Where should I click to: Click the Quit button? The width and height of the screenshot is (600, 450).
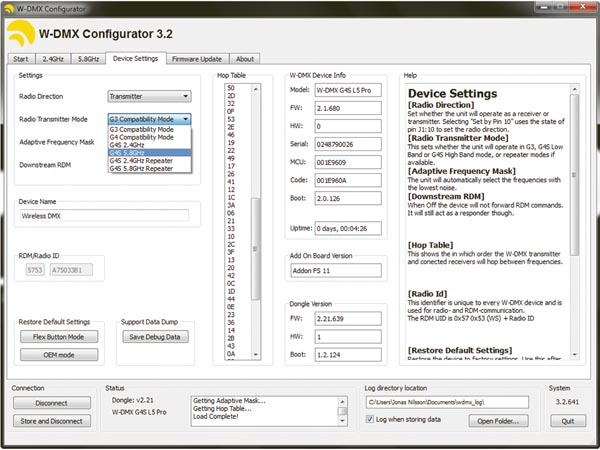(x=568, y=421)
